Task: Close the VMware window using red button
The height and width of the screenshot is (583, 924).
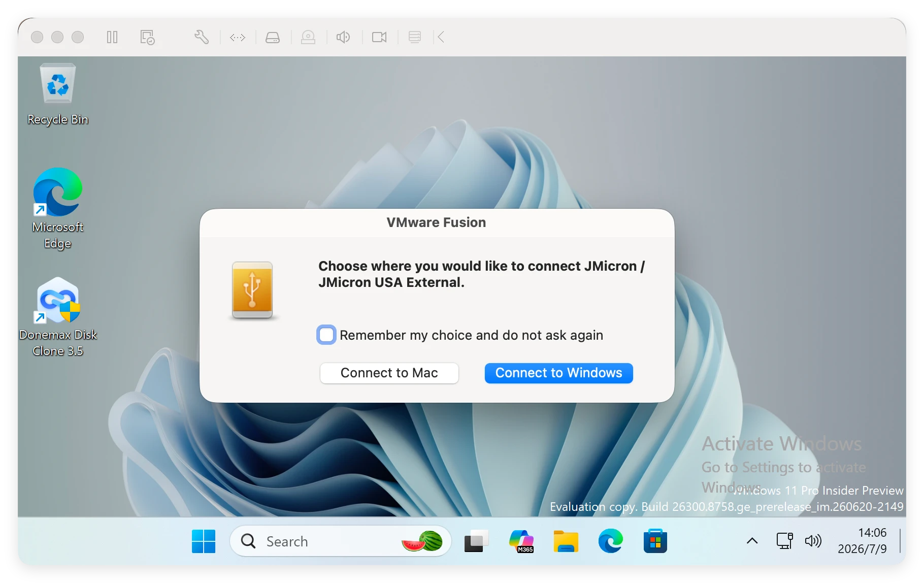Action: tap(37, 37)
